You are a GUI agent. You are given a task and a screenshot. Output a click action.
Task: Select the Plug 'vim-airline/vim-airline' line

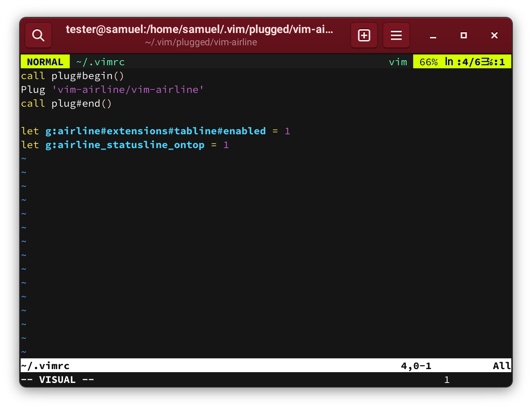112,89
